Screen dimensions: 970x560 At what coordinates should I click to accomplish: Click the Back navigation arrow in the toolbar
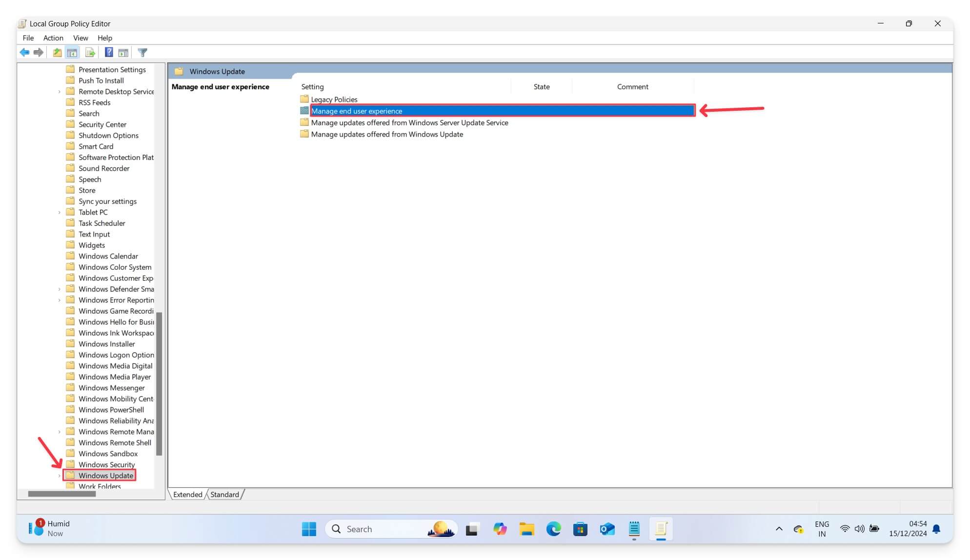[25, 52]
